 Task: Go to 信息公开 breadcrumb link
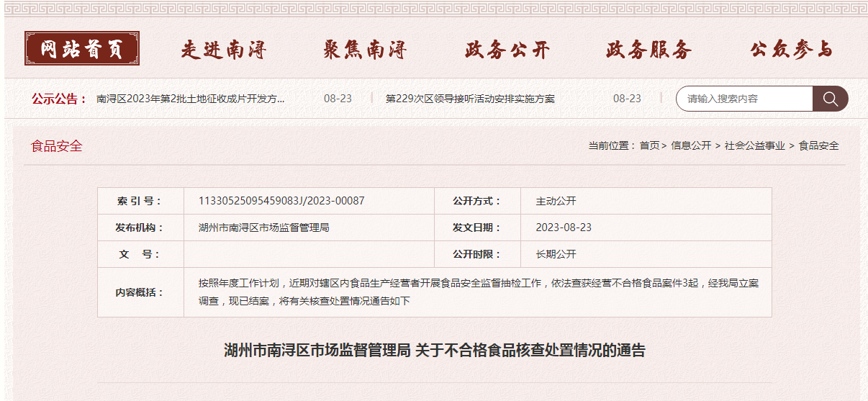[691, 145]
